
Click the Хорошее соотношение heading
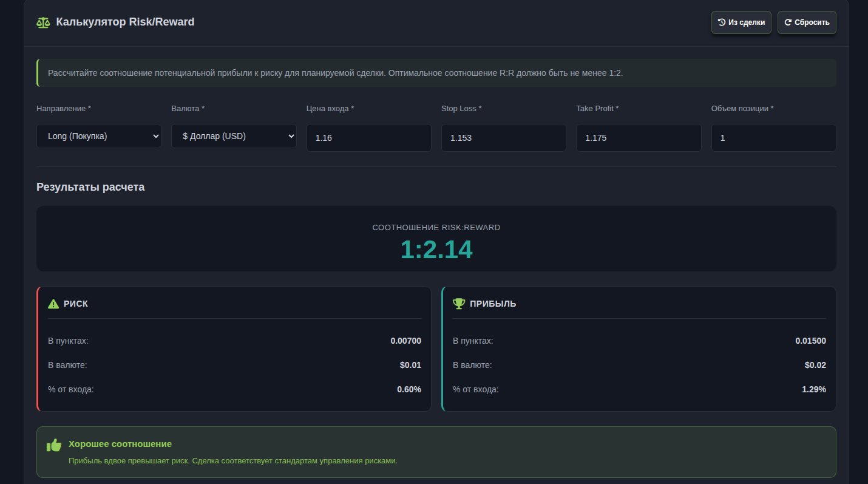point(120,444)
